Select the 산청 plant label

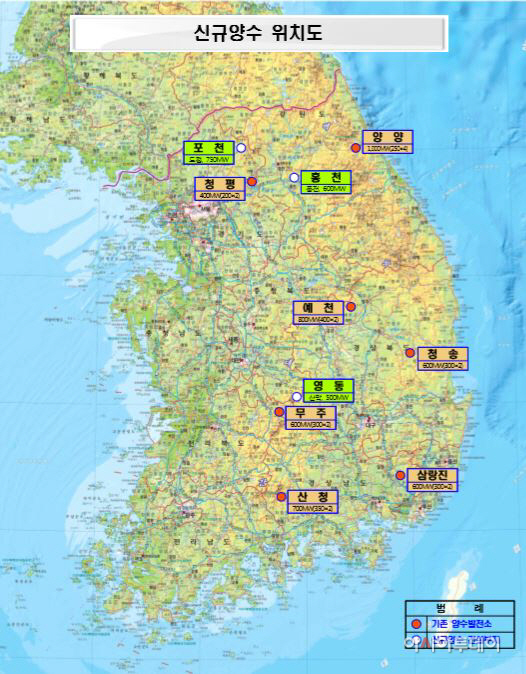coord(313,502)
